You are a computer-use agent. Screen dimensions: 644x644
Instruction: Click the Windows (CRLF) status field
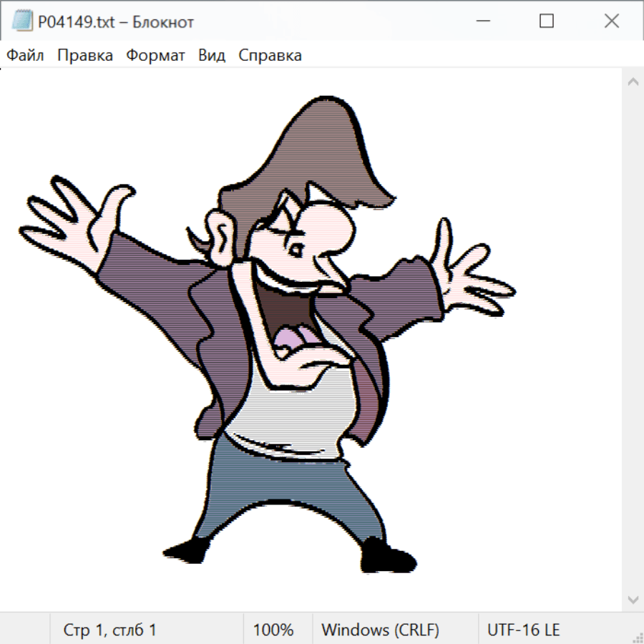click(380, 630)
